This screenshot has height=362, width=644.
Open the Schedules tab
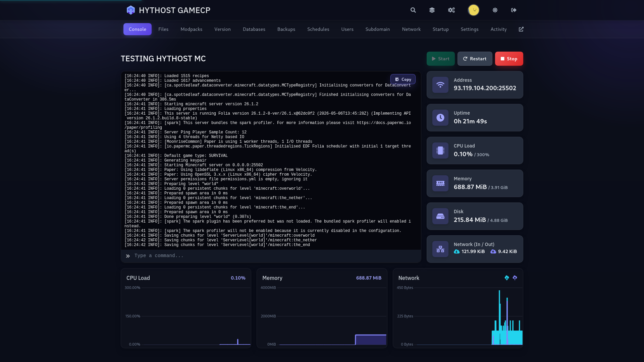(x=318, y=29)
